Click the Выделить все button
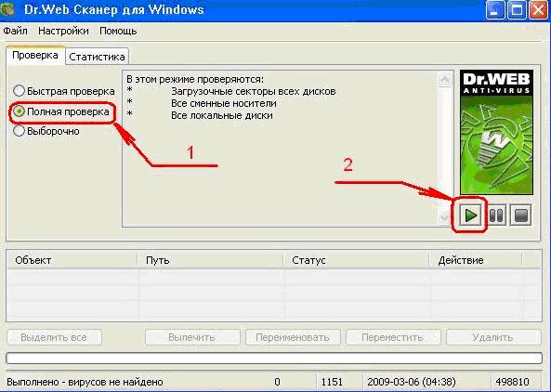Screen dimensions: 551x392 click(x=54, y=337)
